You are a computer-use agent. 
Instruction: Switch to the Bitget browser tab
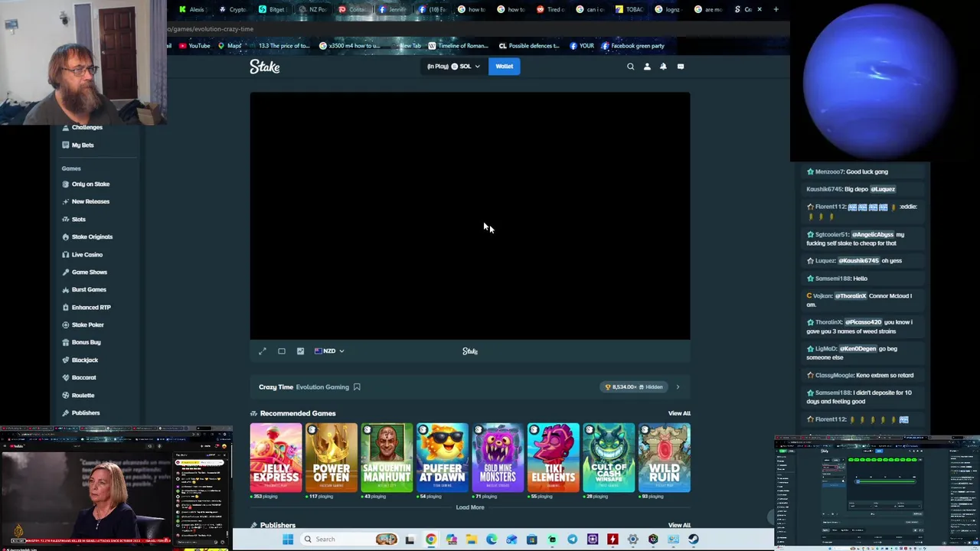(x=271, y=9)
